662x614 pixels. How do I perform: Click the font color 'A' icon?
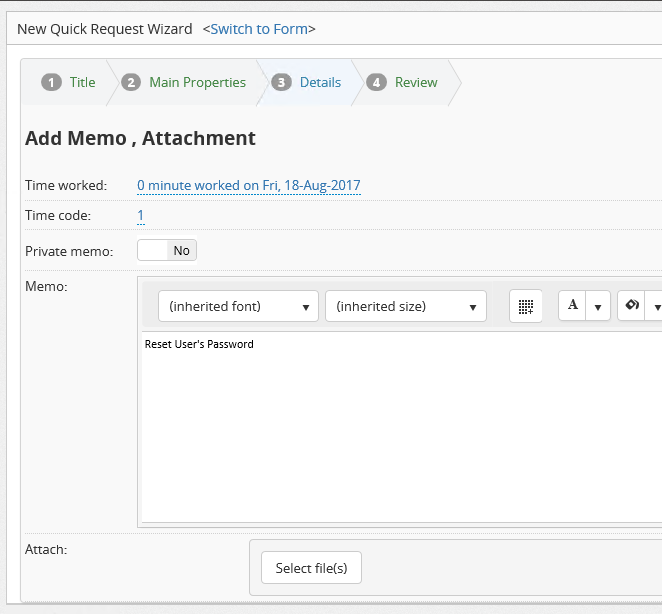pyautogui.click(x=573, y=306)
